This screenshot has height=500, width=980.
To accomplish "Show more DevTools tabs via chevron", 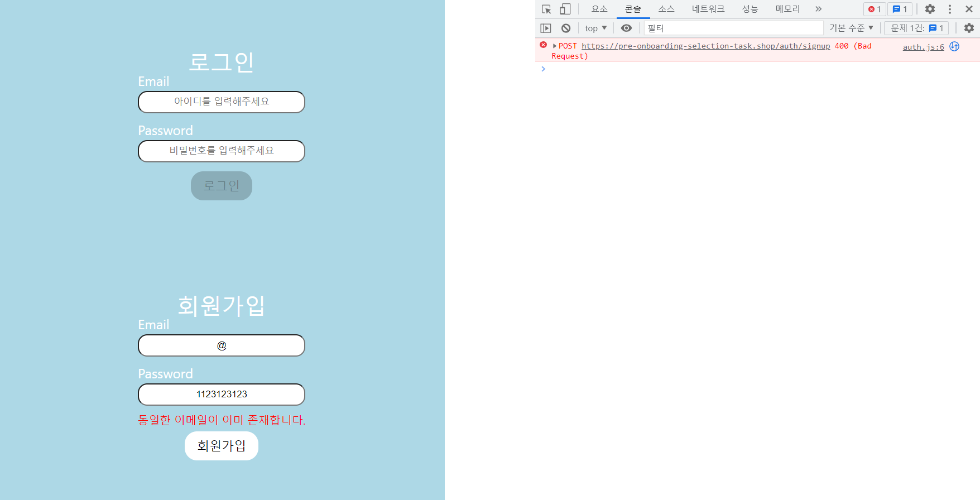I will (818, 9).
